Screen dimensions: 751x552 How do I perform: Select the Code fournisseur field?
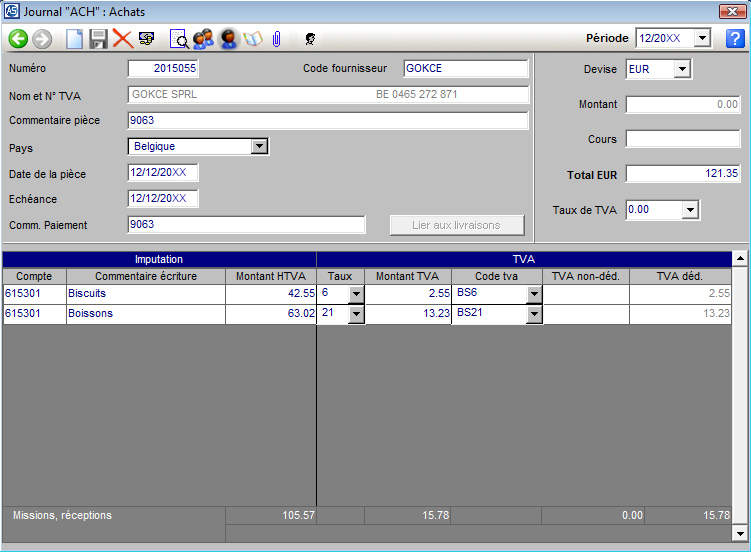[465, 69]
